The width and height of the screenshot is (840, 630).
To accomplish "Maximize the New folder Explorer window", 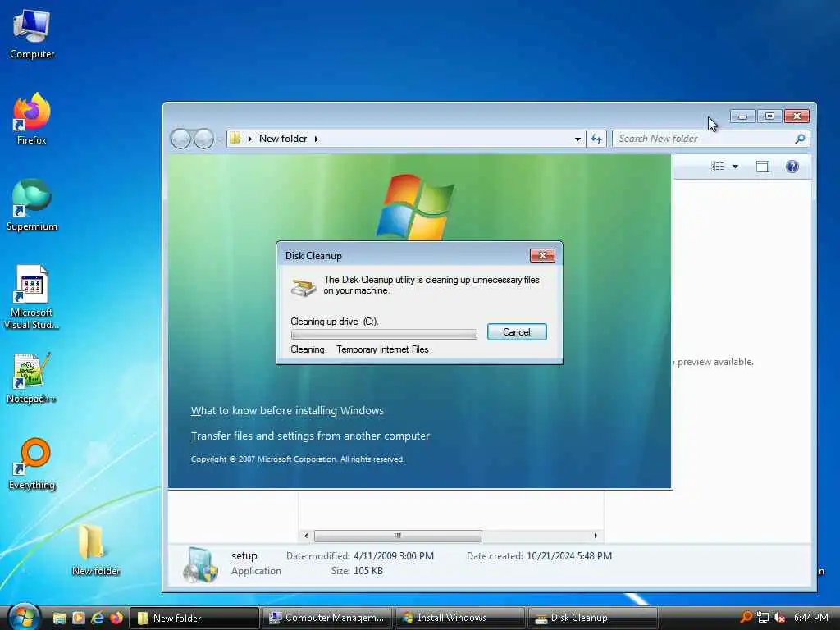I will tap(769, 116).
